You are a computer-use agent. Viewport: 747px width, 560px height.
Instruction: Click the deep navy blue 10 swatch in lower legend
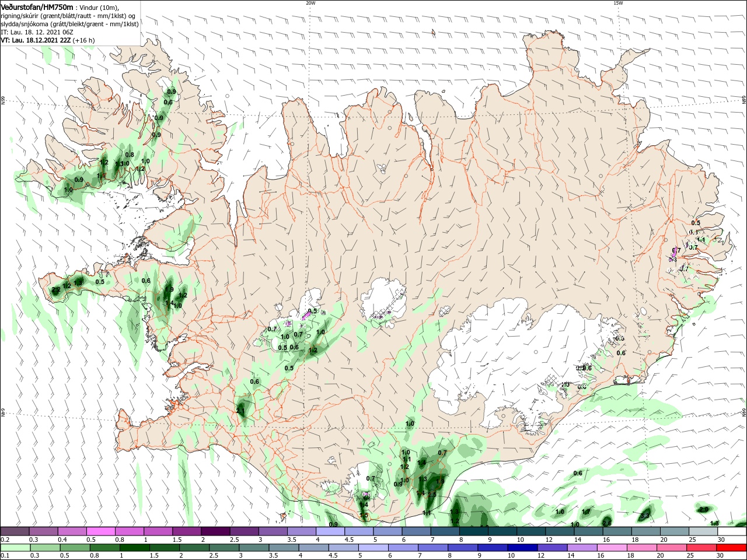coord(523,548)
